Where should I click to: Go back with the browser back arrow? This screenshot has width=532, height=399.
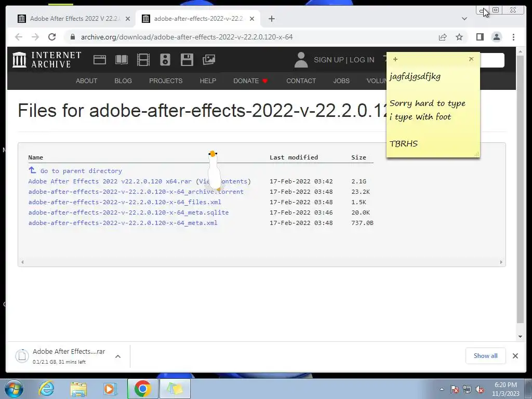pyautogui.click(x=19, y=37)
